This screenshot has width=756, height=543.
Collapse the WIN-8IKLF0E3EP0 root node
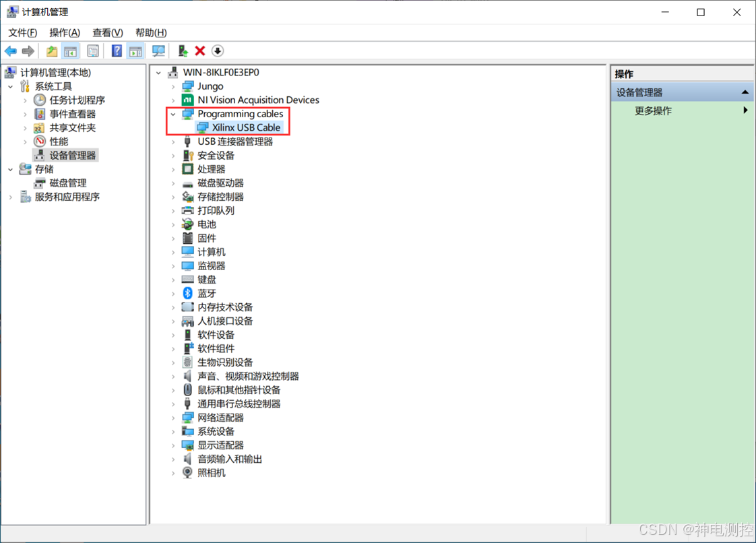point(158,73)
